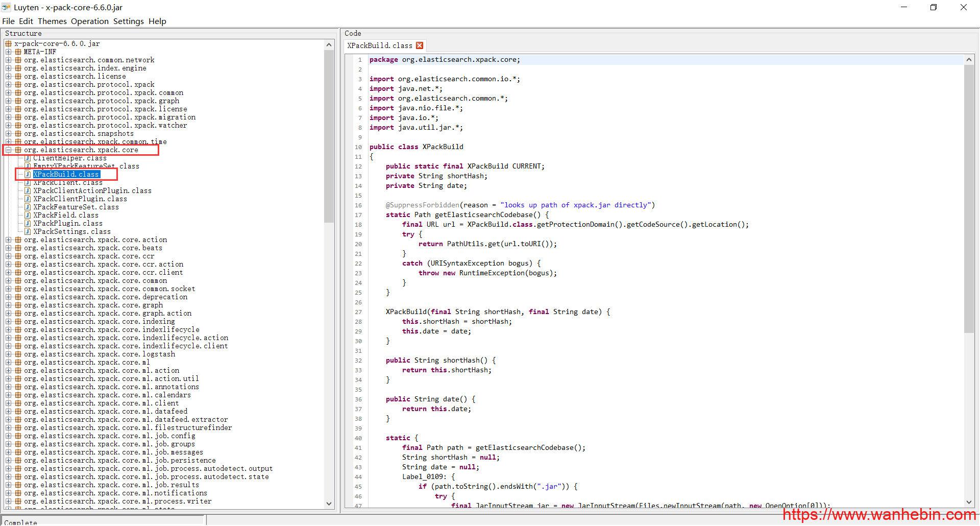Image resolution: width=980 pixels, height=526 pixels.
Task: Click the XPackPlugin.class file icon
Action: (x=28, y=224)
